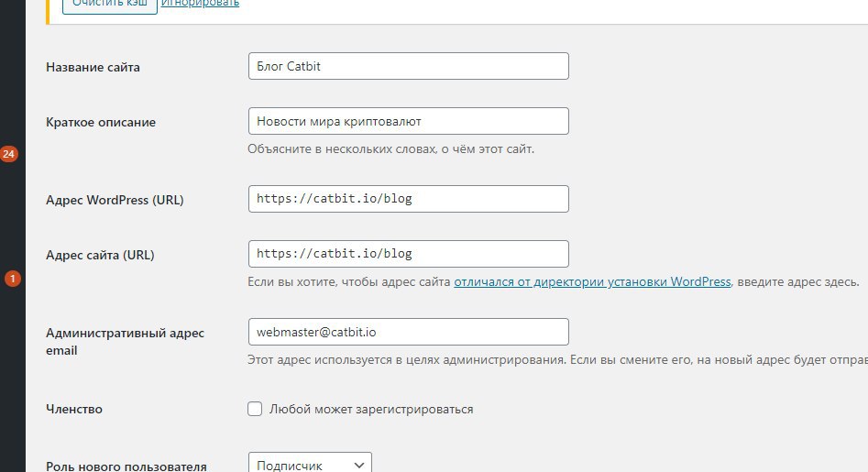Click the Игнорировать link

click(200, 3)
